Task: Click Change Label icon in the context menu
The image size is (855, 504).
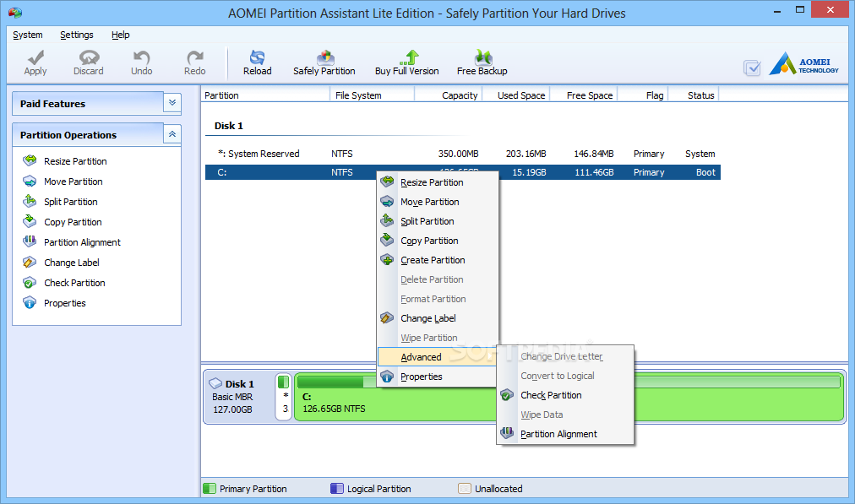Action: click(x=387, y=317)
